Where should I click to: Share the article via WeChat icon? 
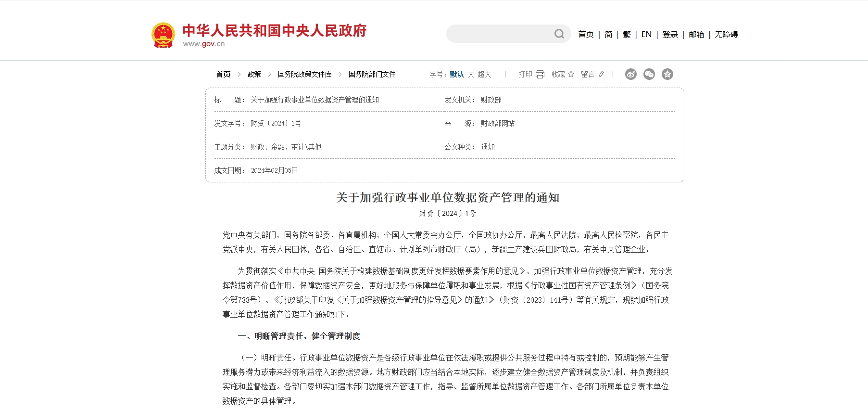[x=649, y=74]
